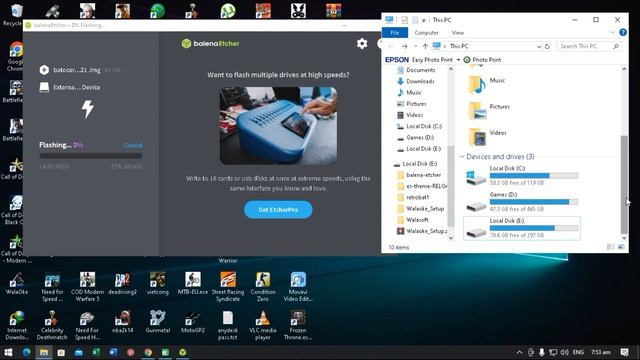This screenshot has width=640, height=360.
Task: Go forward in File Explorer
Action: (404, 46)
